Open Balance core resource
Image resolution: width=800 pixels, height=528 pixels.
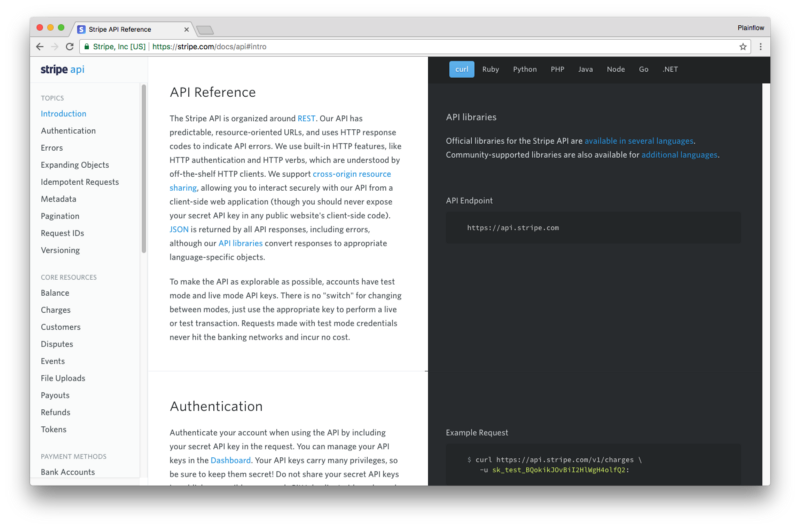coord(55,293)
